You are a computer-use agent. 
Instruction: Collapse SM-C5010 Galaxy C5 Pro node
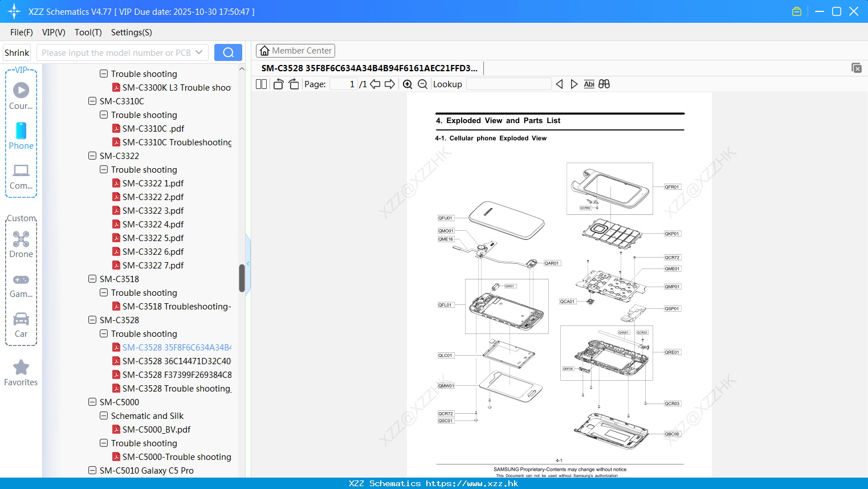tap(92, 471)
